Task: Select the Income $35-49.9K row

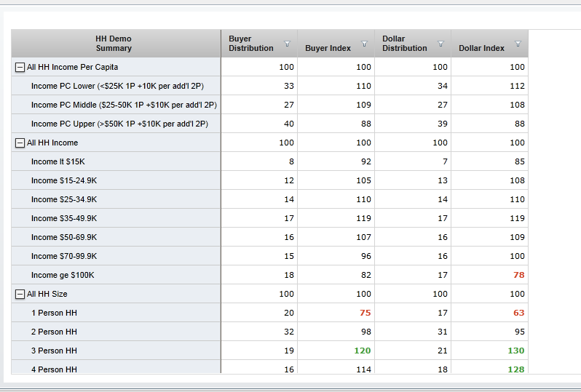Action: click(64, 218)
